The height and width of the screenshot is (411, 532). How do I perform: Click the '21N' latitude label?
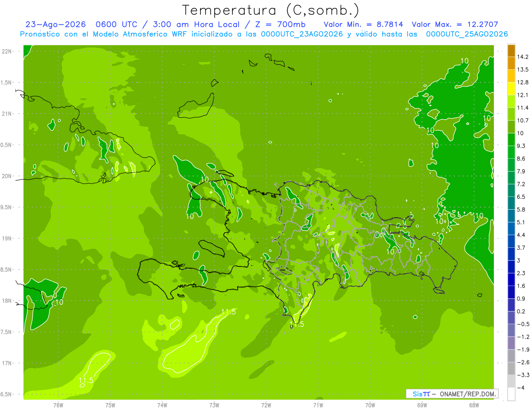coord(7,114)
